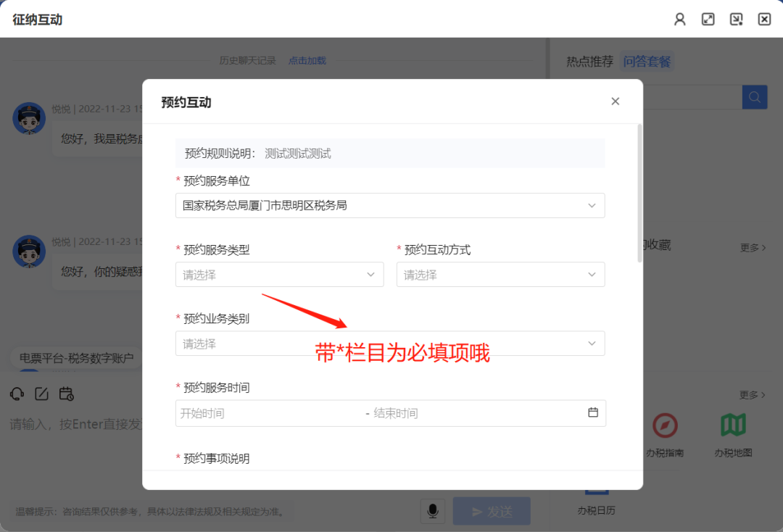The image size is (783, 532).
Task: Open the 预约服务类型 dropdown
Action: click(280, 275)
